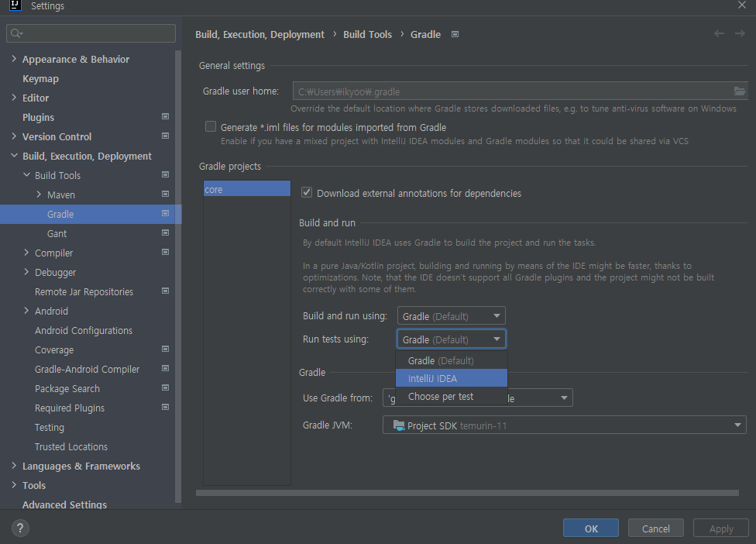Click project icon beside Build Tools row
The width and height of the screenshot is (756, 544).
click(x=166, y=174)
